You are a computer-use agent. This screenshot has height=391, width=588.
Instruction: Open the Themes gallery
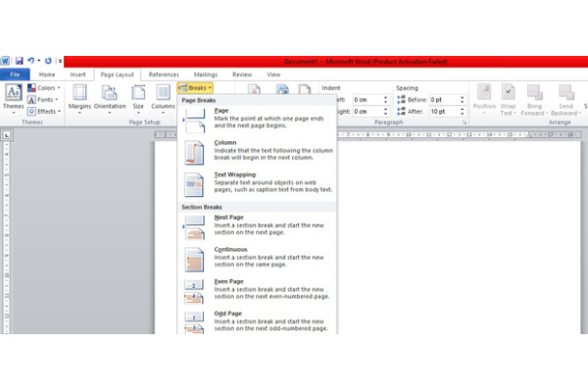(14, 99)
